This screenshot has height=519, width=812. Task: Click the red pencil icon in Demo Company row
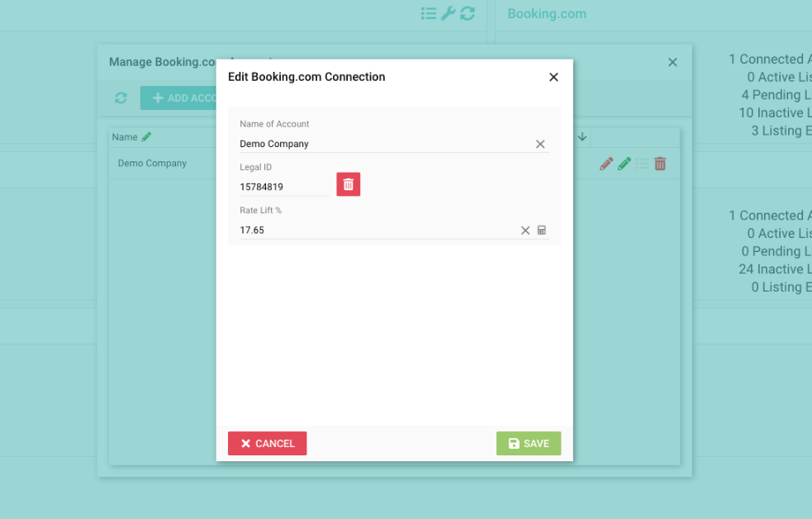point(606,164)
